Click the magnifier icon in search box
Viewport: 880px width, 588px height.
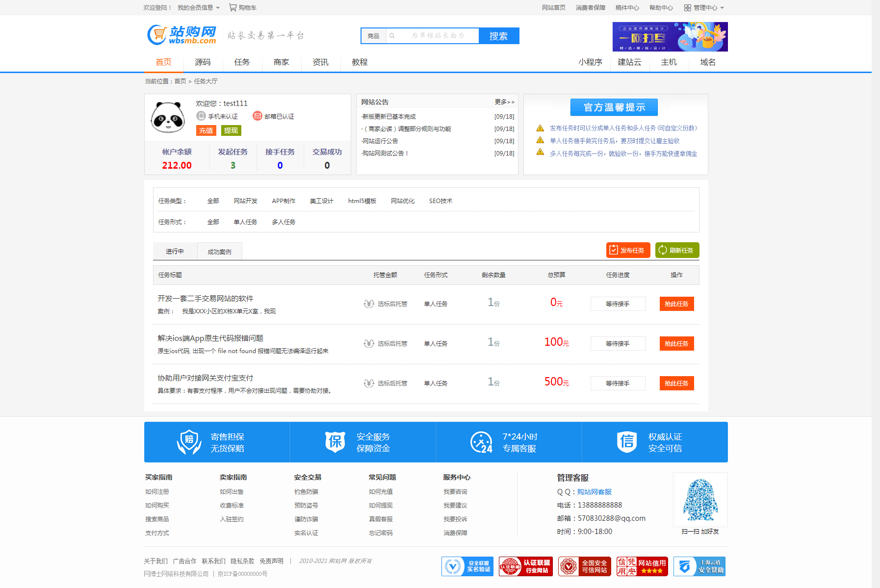[392, 36]
